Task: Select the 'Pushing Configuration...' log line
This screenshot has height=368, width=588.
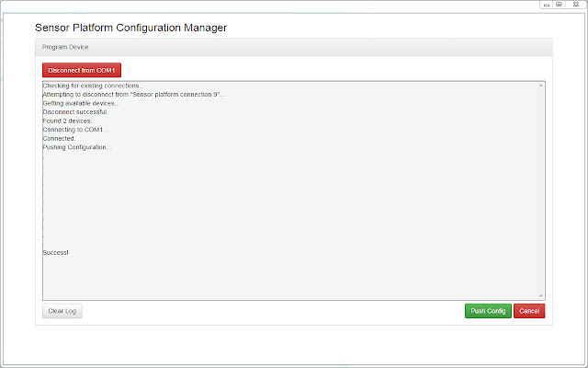Action: click(x=77, y=147)
